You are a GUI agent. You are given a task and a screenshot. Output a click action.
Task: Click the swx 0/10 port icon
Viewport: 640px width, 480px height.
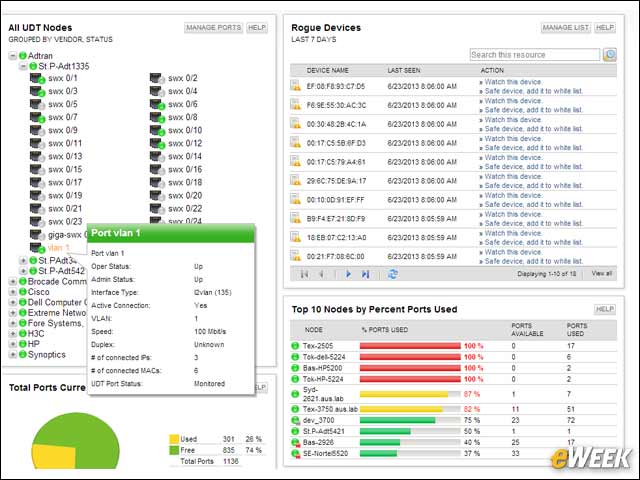click(x=157, y=131)
